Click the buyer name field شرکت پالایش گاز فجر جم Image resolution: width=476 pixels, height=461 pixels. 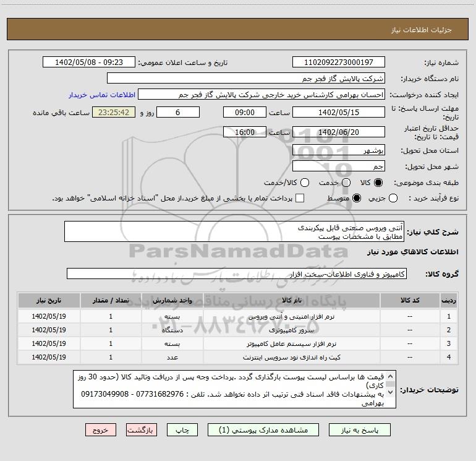tap(246, 78)
